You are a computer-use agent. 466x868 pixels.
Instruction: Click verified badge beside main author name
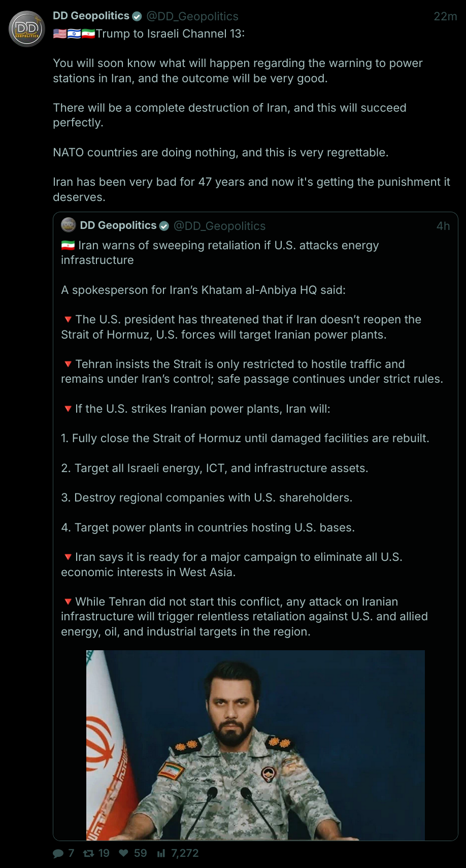point(137,16)
